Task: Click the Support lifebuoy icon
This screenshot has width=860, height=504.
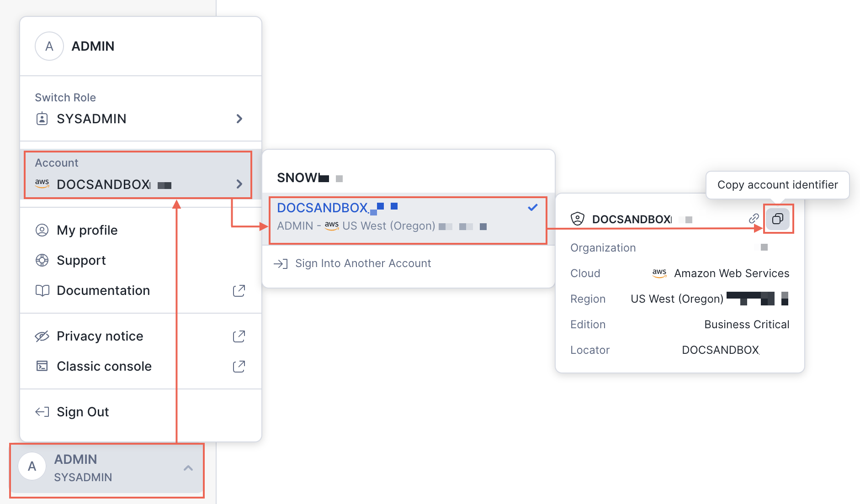Action: (x=42, y=260)
